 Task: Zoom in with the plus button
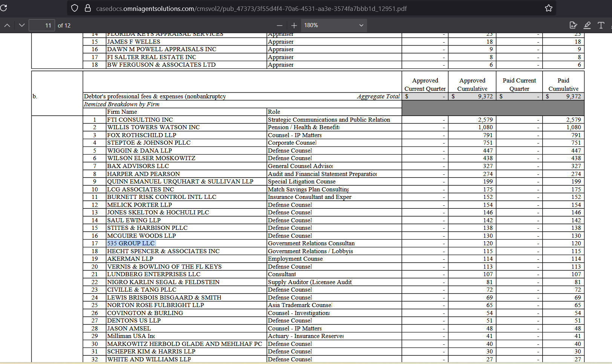pyautogui.click(x=294, y=25)
